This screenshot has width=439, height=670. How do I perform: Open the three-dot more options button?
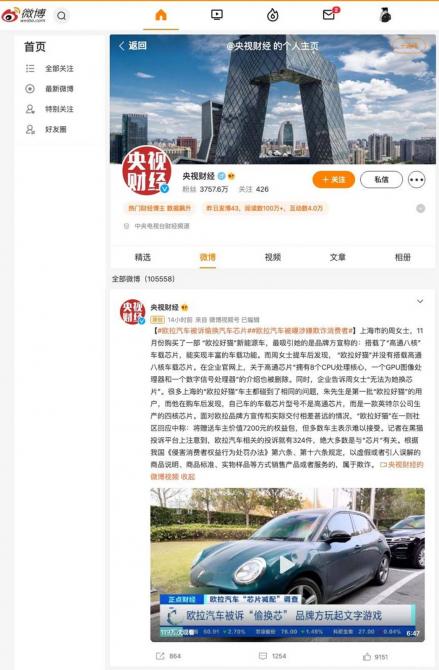click(x=417, y=180)
